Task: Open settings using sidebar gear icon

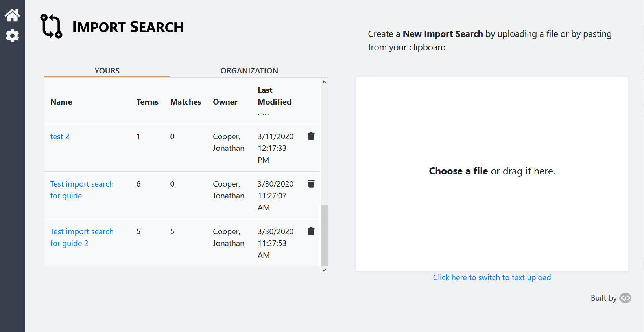Action: (x=12, y=36)
